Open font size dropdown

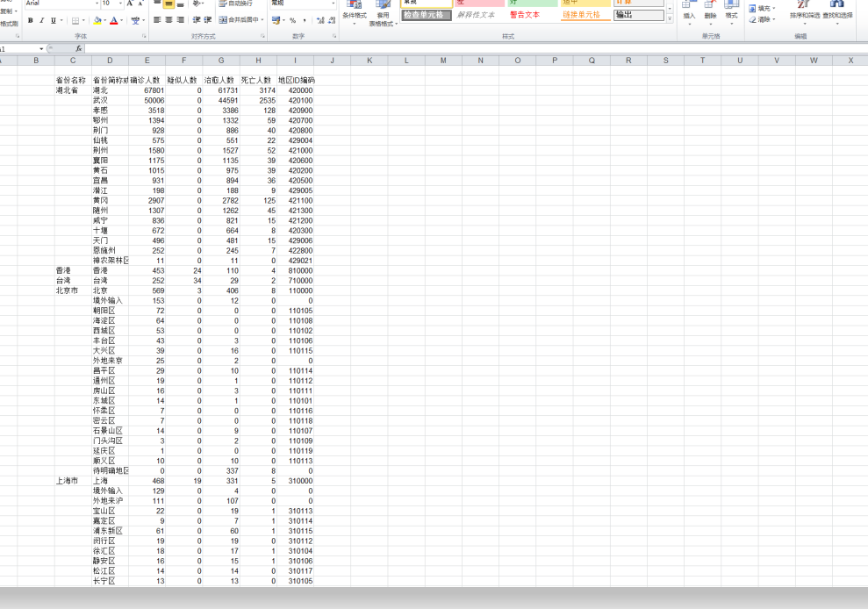tap(121, 4)
